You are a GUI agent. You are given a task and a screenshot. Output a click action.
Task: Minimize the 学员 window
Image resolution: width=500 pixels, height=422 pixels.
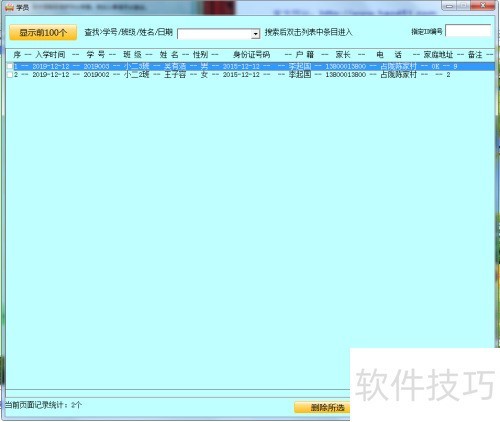click(449, 6)
